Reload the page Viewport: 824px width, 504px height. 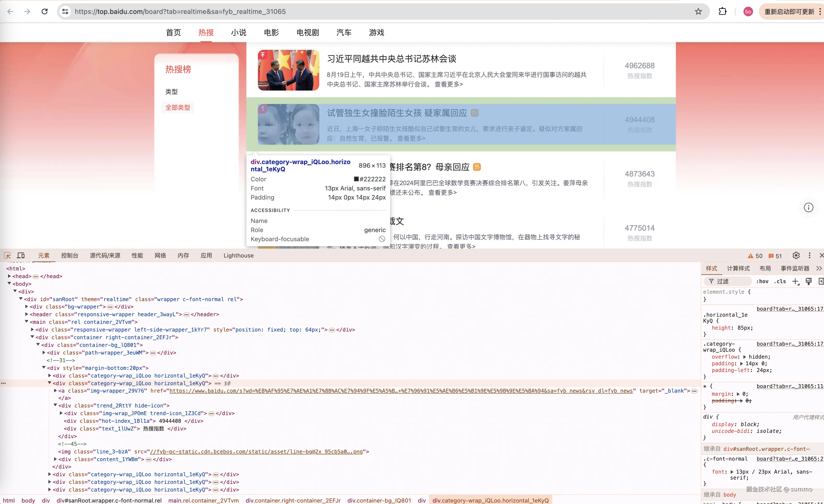45,12
